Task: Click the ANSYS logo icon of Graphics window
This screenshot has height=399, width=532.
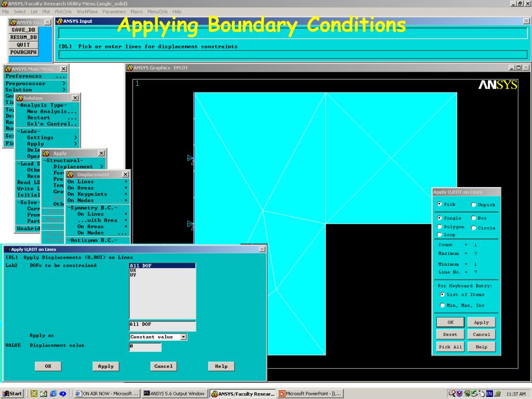Action: pos(129,68)
